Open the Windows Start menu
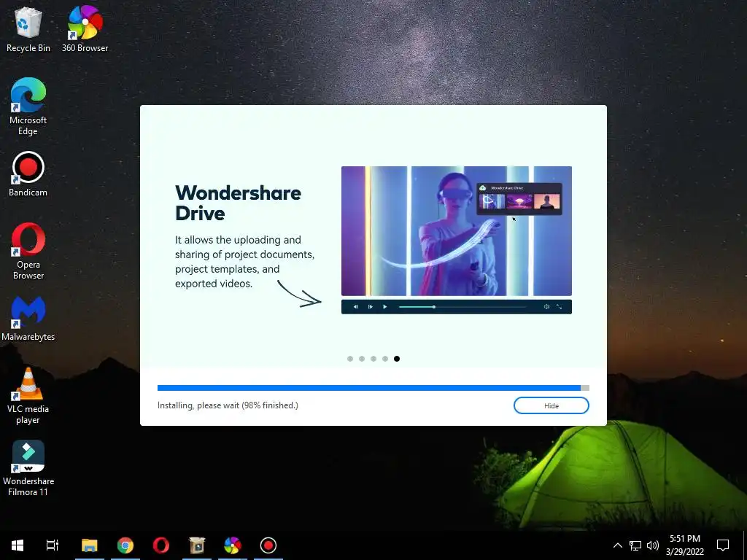747x560 pixels. (x=18, y=545)
